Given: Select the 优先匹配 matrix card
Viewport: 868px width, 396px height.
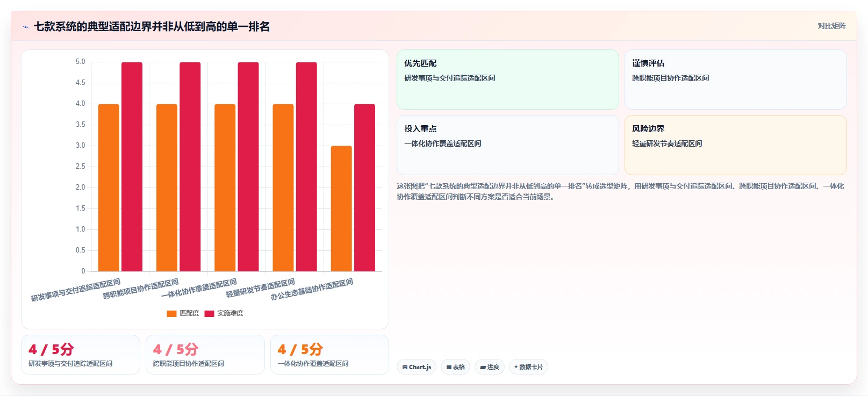Looking at the screenshot, I should pos(507,80).
